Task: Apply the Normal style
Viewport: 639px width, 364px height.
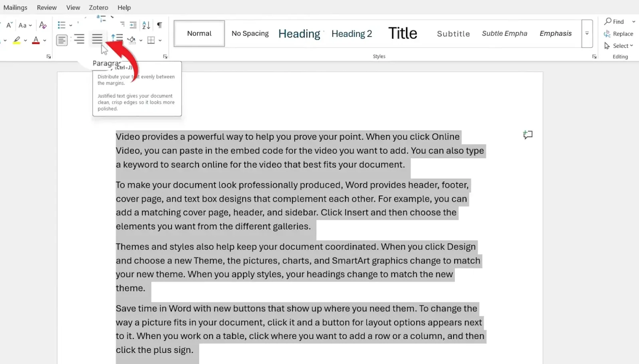Action: 199,34
